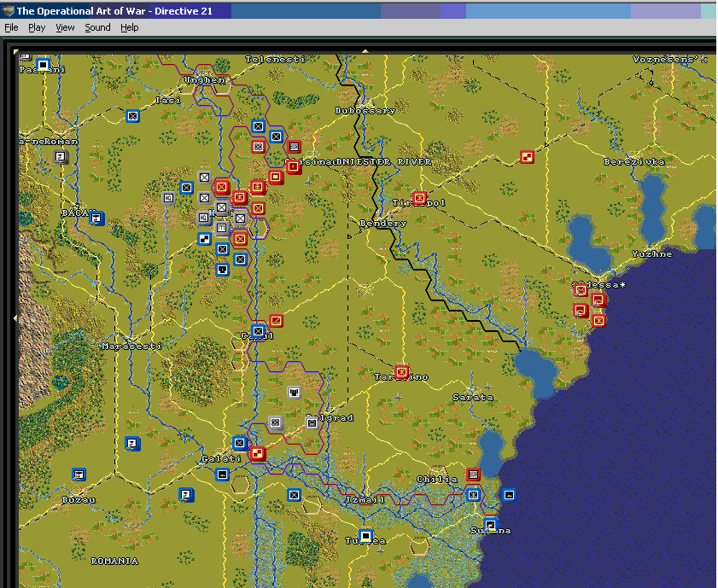The height and width of the screenshot is (588, 718).
Task: Click the Dubossary town label
Action: [365, 111]
